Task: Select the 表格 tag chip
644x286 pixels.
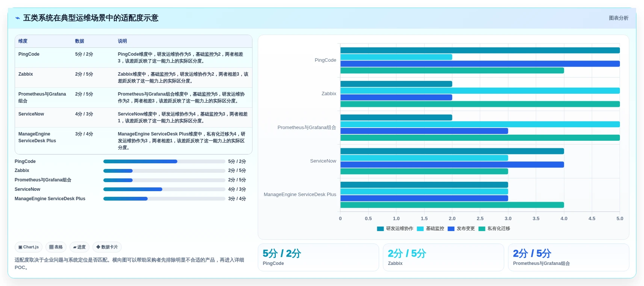Action: pos(56,247)
